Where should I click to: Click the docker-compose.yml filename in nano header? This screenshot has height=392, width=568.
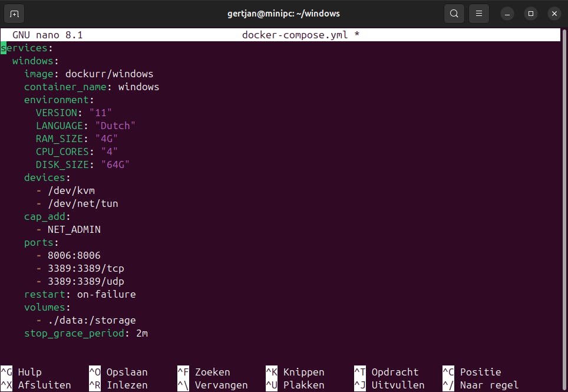[x=295, y=35]
